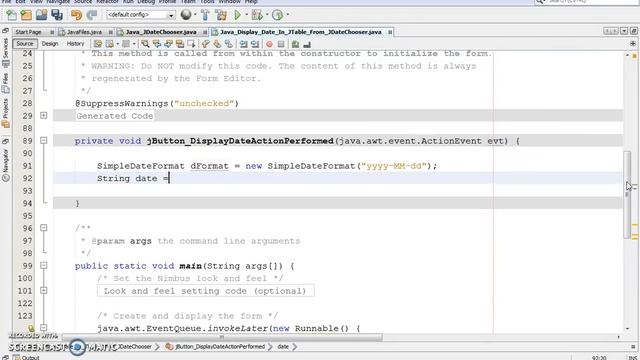This screenshot has height=360, width=640.
Task: Open the document list dropdown in tab bar
Action: [624, 31]
